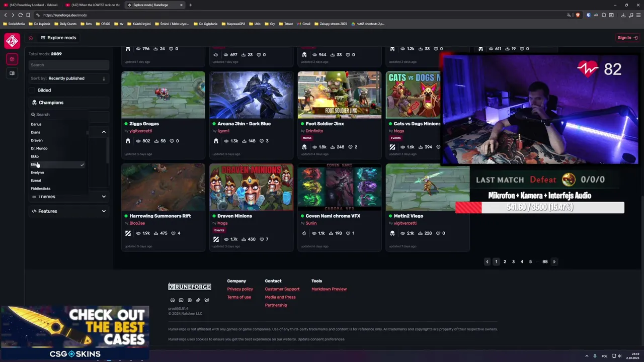Open RuneForge Bluesky butterfly footer icon
644x362 pixels.
click(206, 300)
